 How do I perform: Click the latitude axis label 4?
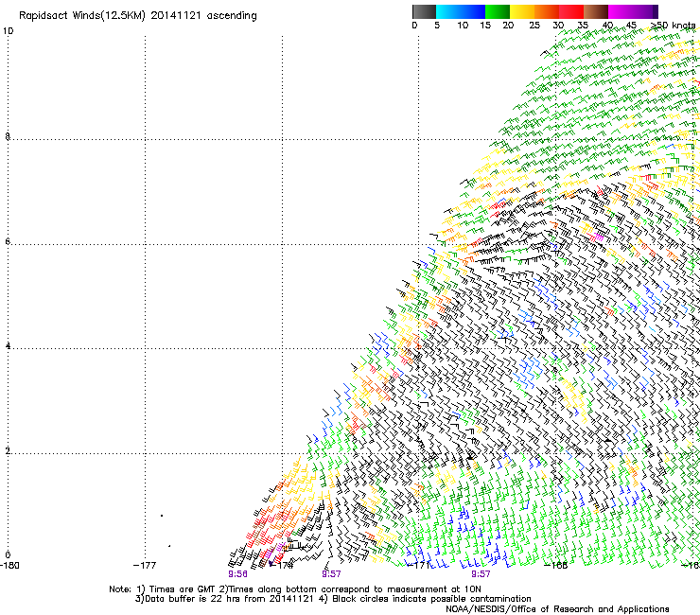click(8, 346)
